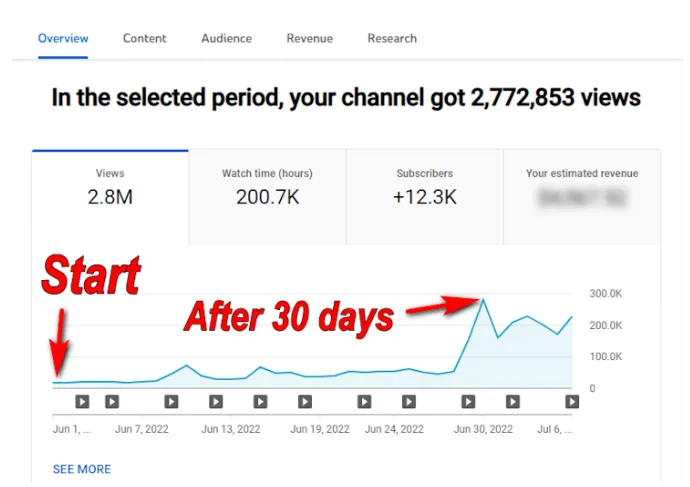Click the views peak point on the chart
The width and height of the screenshot is (690, 487).
483,298
